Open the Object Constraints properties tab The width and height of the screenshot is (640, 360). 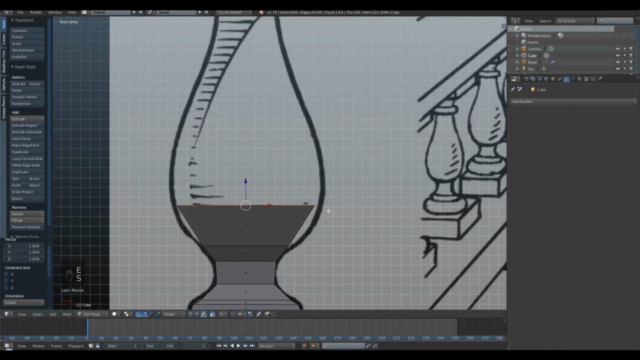560,79
